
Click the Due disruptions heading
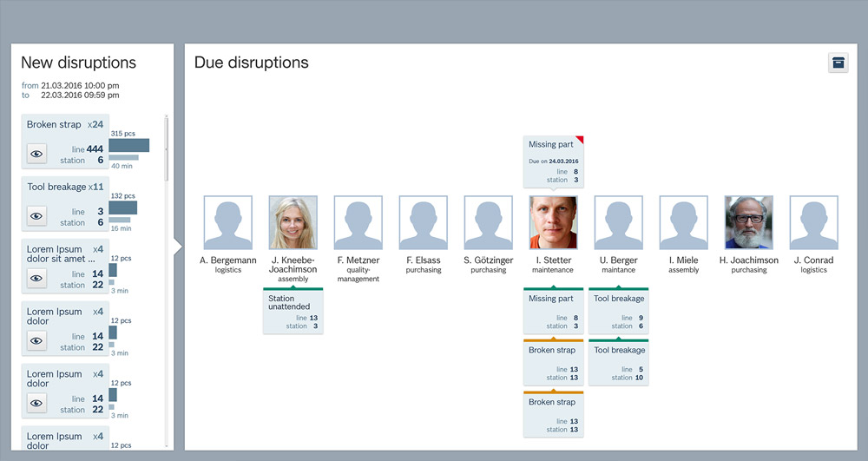252,63
